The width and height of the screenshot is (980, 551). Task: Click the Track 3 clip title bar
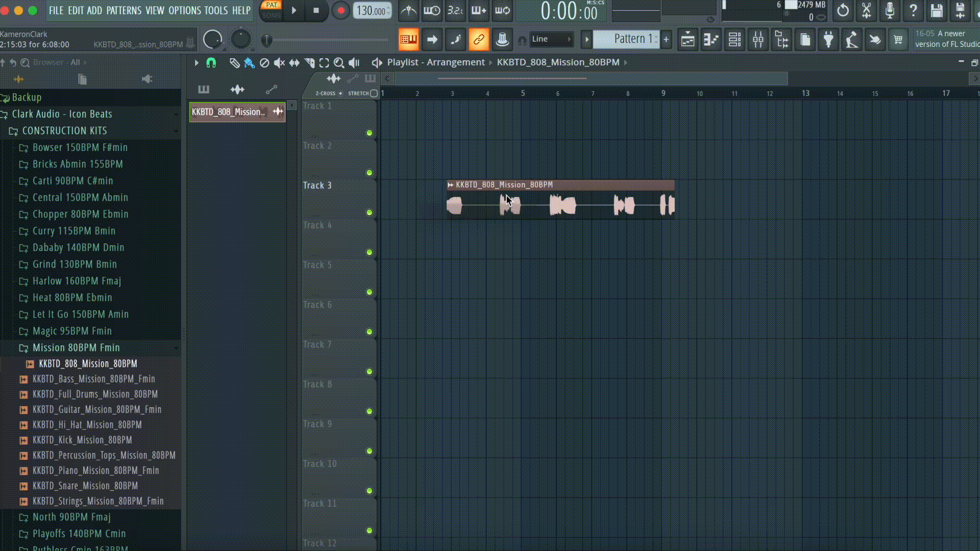560,185
